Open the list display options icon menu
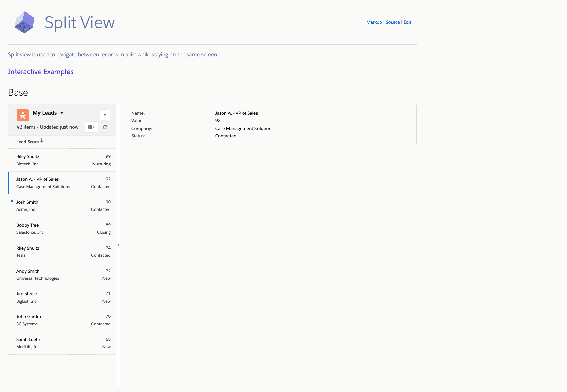567x392 pixels. tap(91, 127)
